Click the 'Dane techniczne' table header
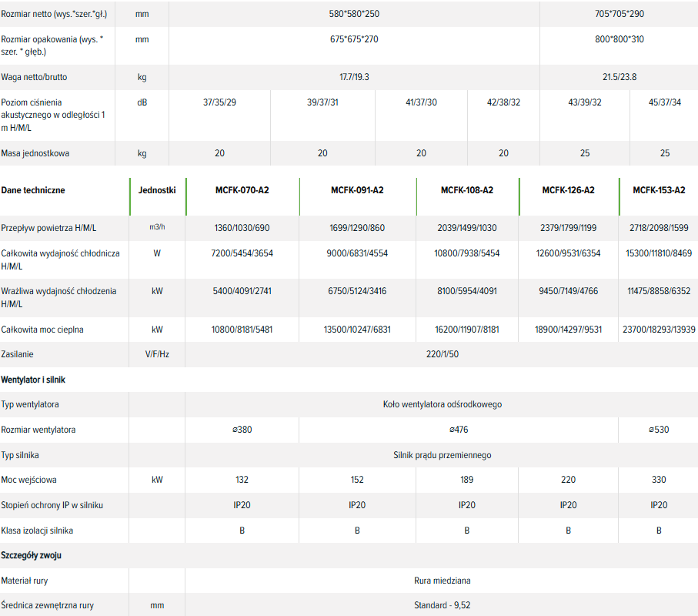The height and width of the screenshot is (616, 698). pyautogui.click(x=33, y=190)
